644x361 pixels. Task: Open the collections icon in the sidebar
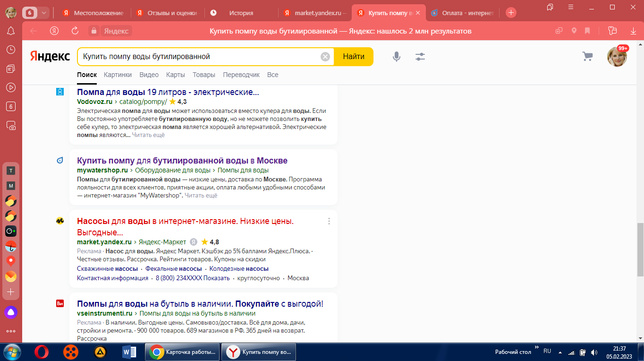tap(11, 69)
